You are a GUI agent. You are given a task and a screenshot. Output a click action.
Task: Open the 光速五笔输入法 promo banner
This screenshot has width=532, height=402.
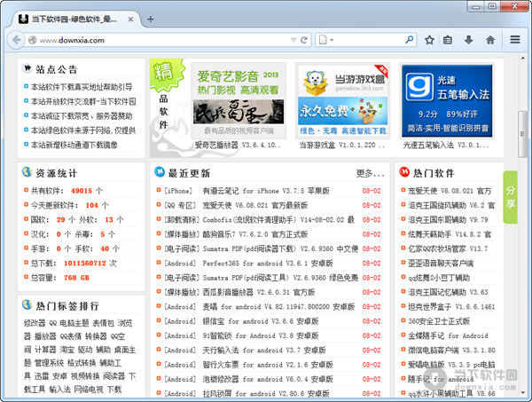[x=447, y=101]
